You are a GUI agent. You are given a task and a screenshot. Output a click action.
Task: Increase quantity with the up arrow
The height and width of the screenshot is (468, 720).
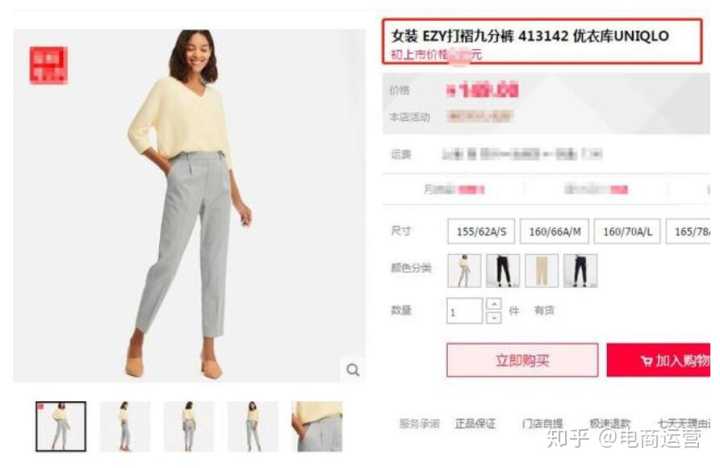point(494,304)
